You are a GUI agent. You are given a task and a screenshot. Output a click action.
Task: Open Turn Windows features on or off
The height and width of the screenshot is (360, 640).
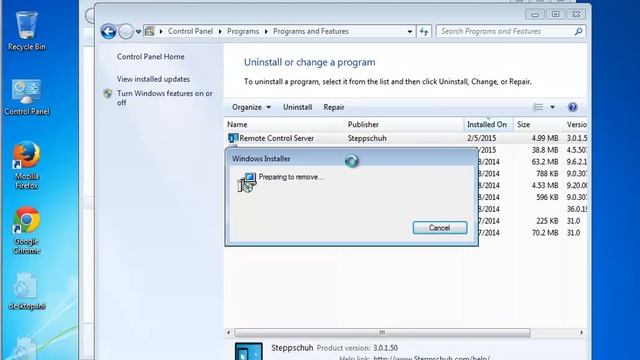(x=164, y=98)
